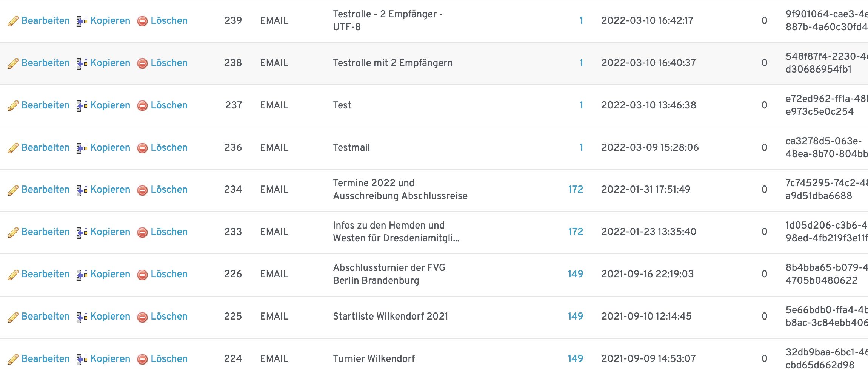This screenshot has height=377, width=868.
Task: Click Kopieren for the Test entry 237
Action: [110, 105]
